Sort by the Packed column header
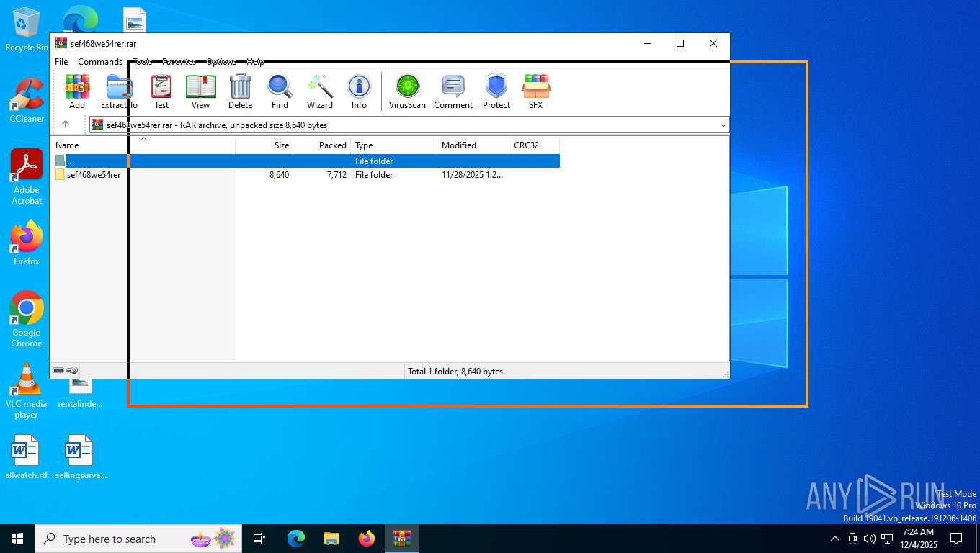Image resolution: width=980 pixels, height=553 pixels. click(322, 145)
